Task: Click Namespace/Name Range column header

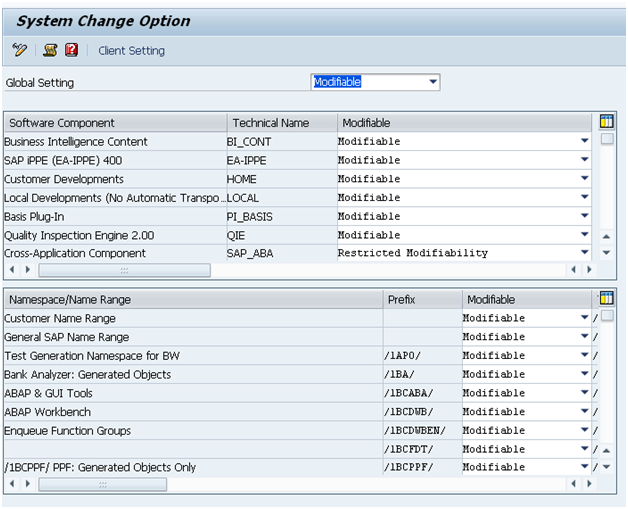Action: tap(194, 300)
